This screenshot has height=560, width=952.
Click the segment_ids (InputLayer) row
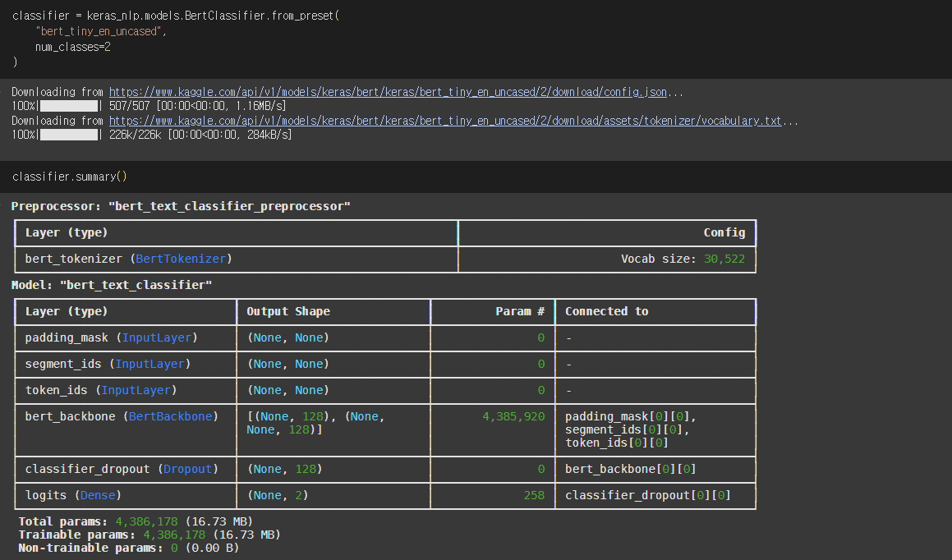point(385,364)
